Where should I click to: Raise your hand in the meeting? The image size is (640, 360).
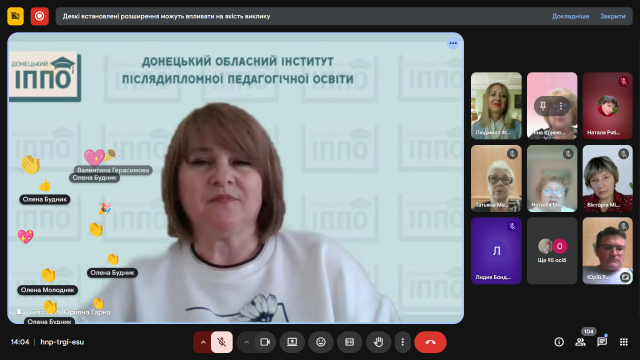click(378, 342)
